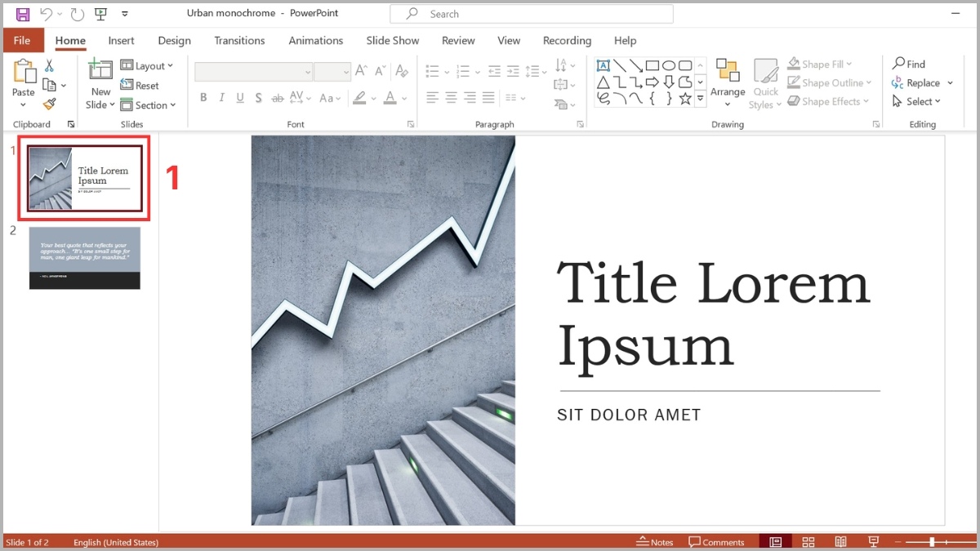Open the Section menu button
Viewport: 980px width, 551px height.
(x=149, y=104)
